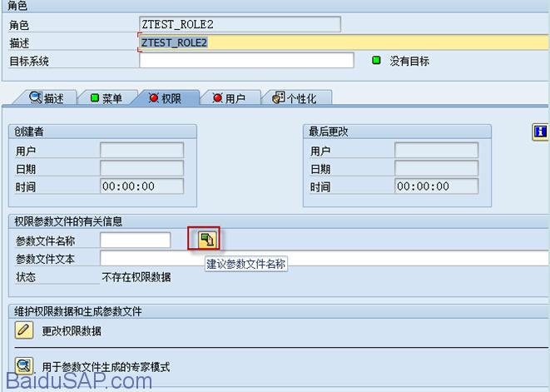Focus the highlighted 描述 text field
This screenshot has width=550, height=392.
point(341,42)
